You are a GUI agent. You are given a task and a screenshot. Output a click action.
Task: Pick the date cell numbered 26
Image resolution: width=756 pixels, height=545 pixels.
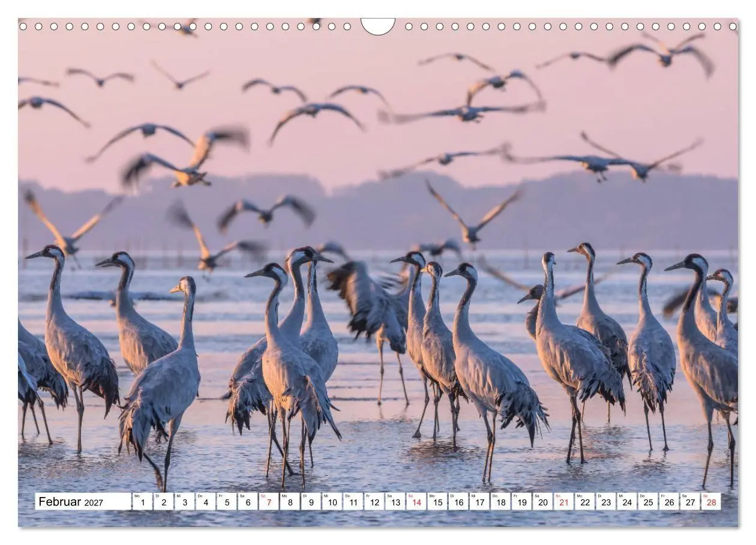coord(669,502)
